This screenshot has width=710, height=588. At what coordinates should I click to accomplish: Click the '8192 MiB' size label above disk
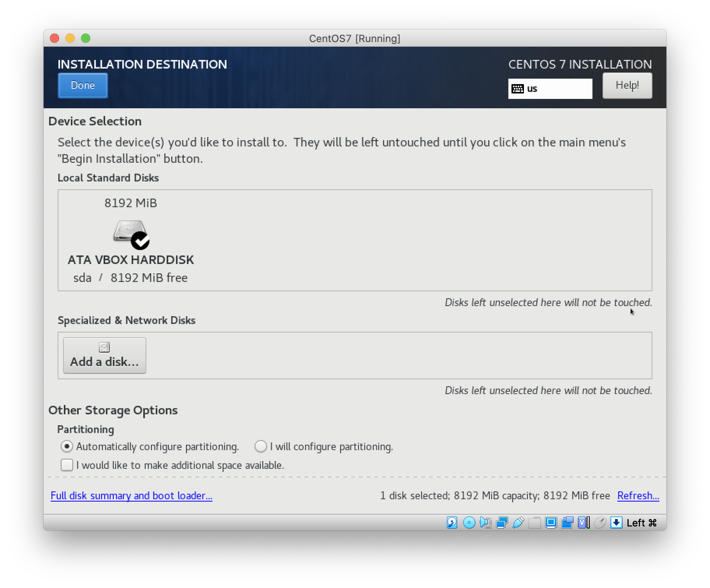pos(130,203)
